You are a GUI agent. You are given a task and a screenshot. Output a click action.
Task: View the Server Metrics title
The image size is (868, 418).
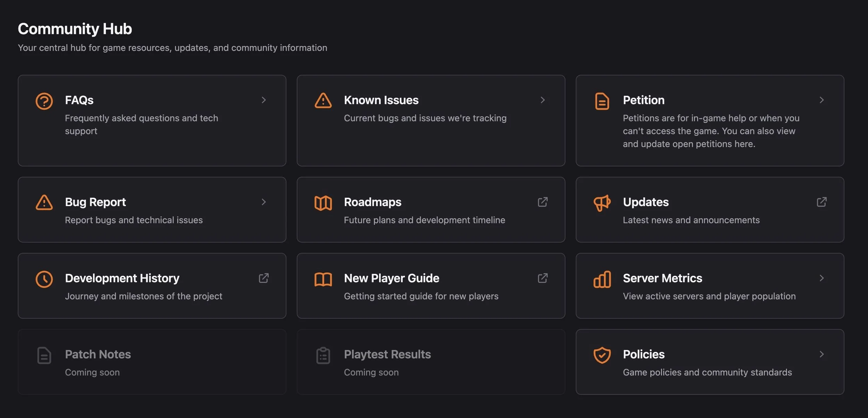[662, 278]
